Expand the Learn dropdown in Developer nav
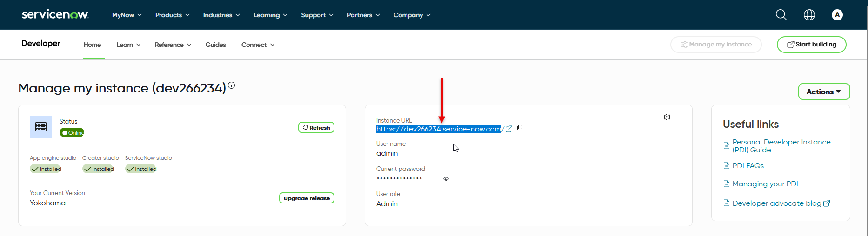This screenshot has height=236, width=868. pos(128,45)
